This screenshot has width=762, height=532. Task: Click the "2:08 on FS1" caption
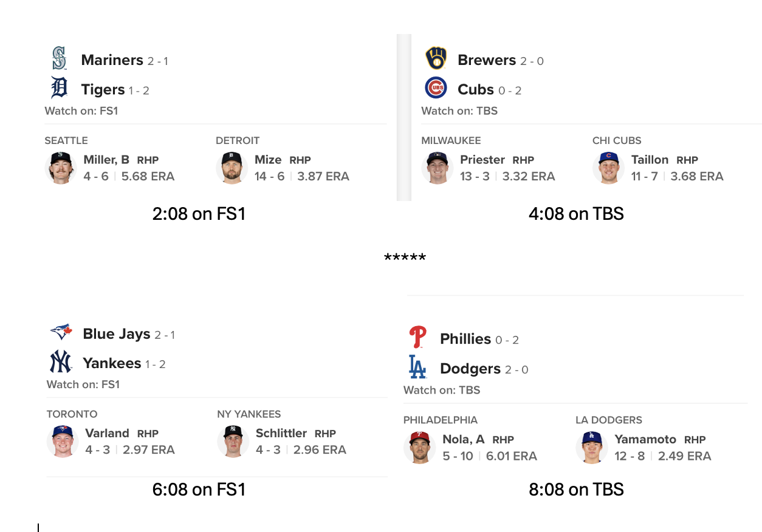click(x=199, y=214)
